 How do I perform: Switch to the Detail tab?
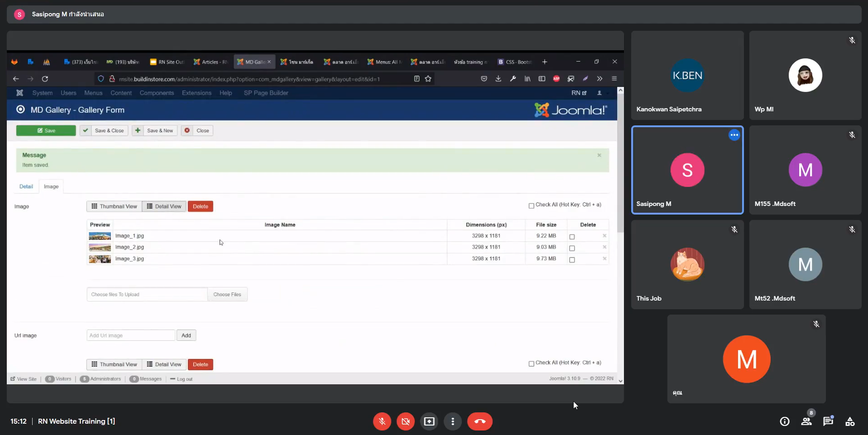(26, 186)
